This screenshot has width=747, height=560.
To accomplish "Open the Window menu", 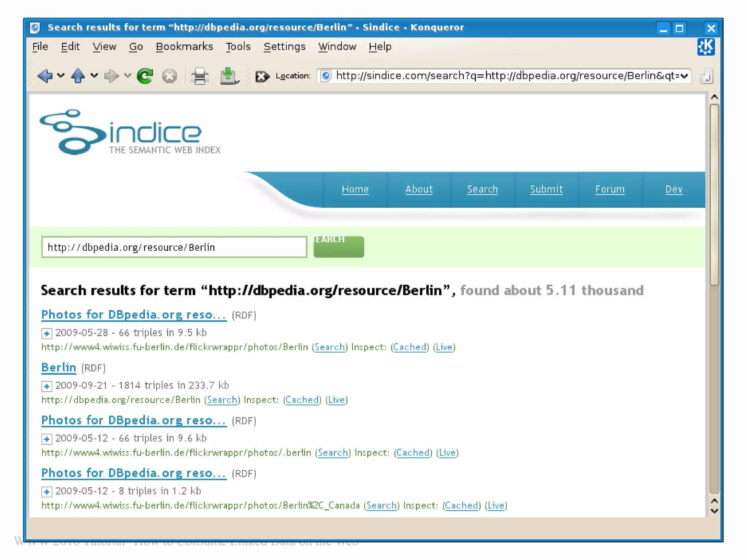I will coord(337,47).
